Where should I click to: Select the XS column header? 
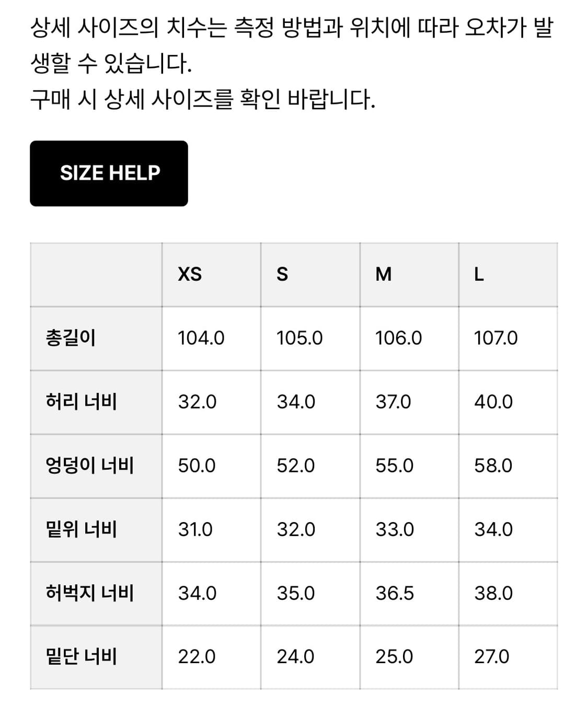click(x=189, y=274)
